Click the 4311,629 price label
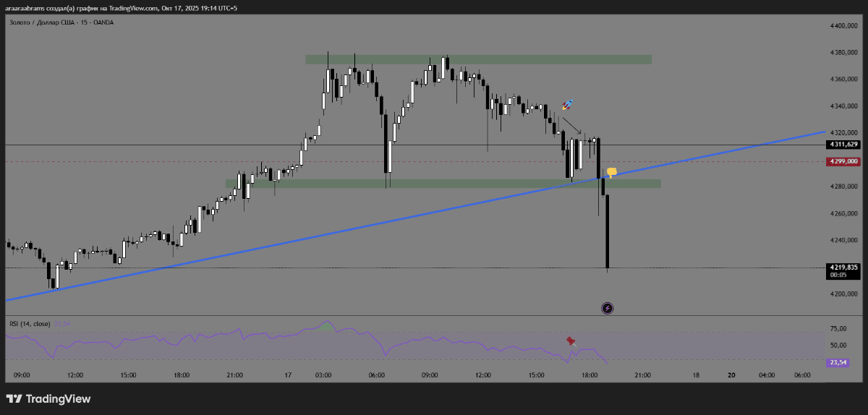The width and height of the screenshot is (868, 415). [841, 145]
